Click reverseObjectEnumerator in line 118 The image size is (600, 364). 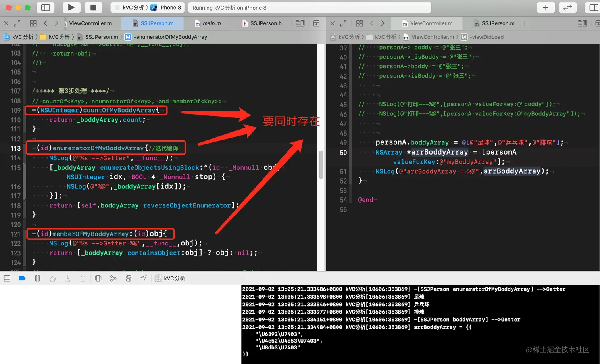click(x=187, y=205)
